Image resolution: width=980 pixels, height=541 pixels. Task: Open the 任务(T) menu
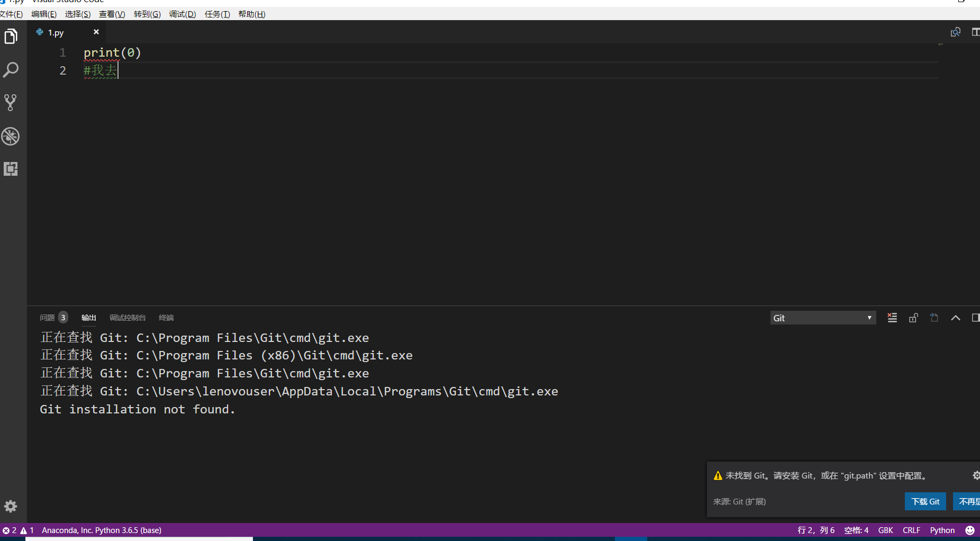pos(217,14)
